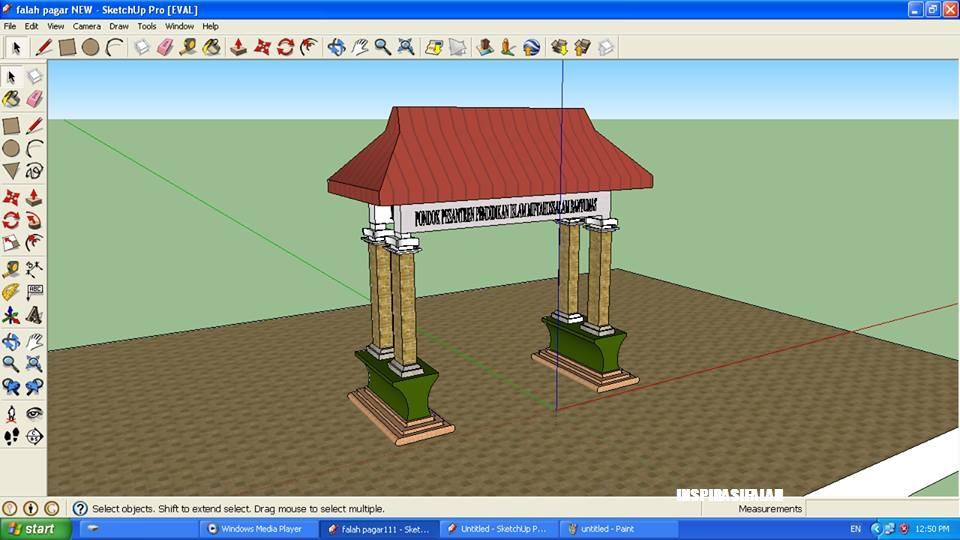960x540 pixels.
Task: Open Photo Textures icon in top toolbar
Action: click(x=508, y=47)
